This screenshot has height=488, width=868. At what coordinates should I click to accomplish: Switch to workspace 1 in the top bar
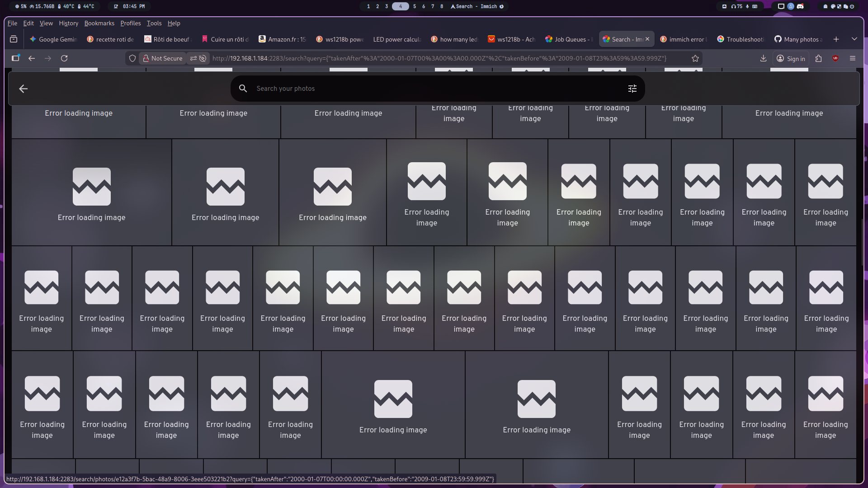(368, 6)
